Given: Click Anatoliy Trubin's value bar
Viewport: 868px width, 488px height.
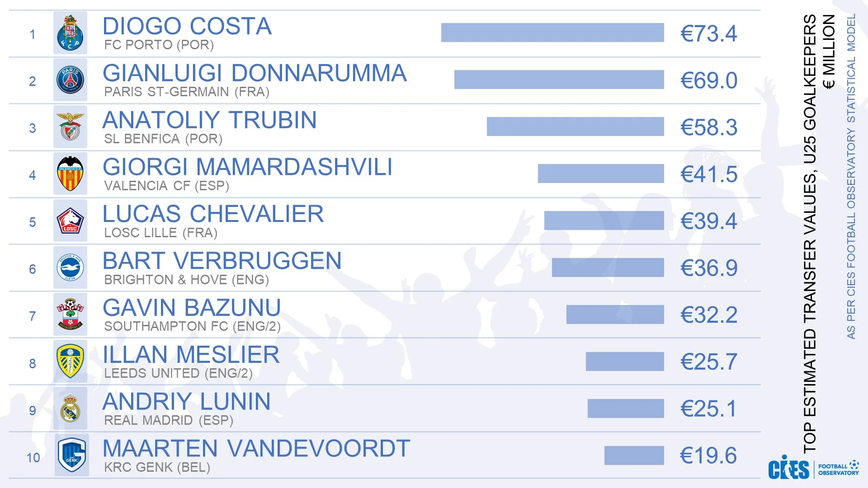Looking at the screenshot, I should pyautogui.click(x=575, y=127).
